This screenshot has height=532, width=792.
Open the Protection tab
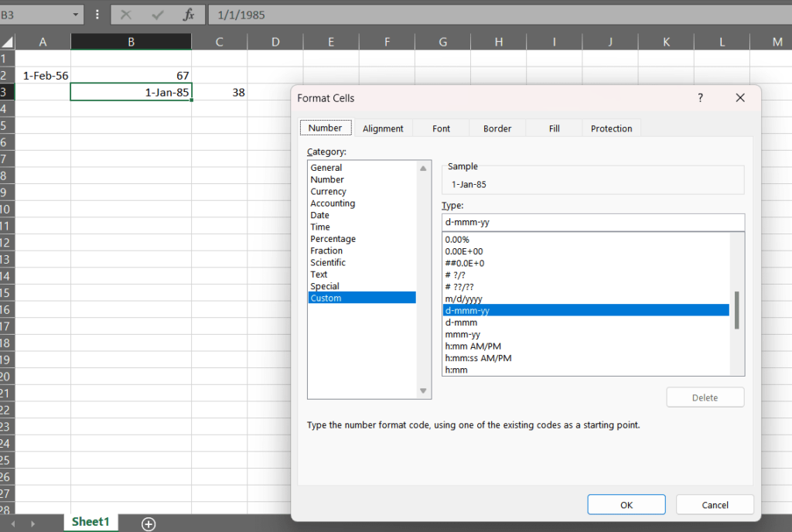pos(611,128)
